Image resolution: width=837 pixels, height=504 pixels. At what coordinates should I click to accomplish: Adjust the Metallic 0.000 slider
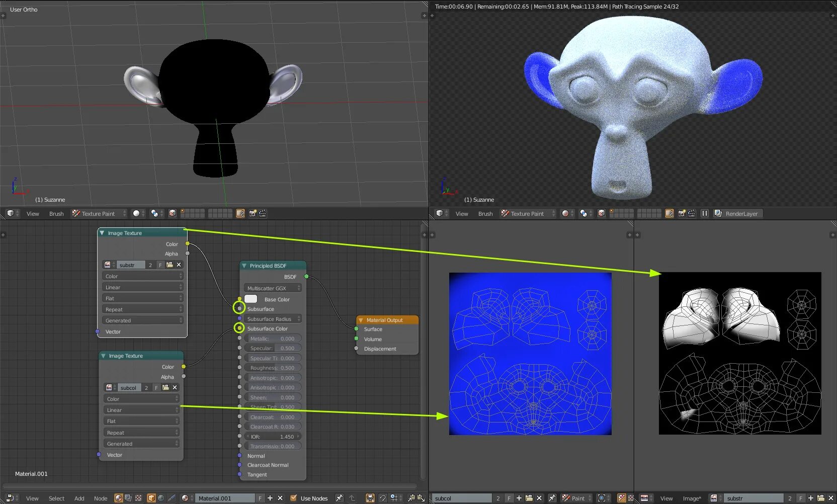273,339
